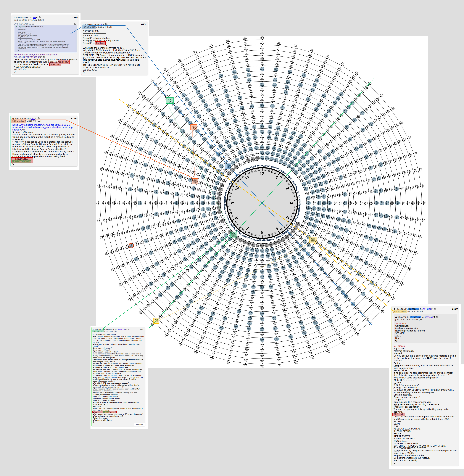Click the 'Sep 18 2018 17:57:02 (EST)' timestamp

29,20
